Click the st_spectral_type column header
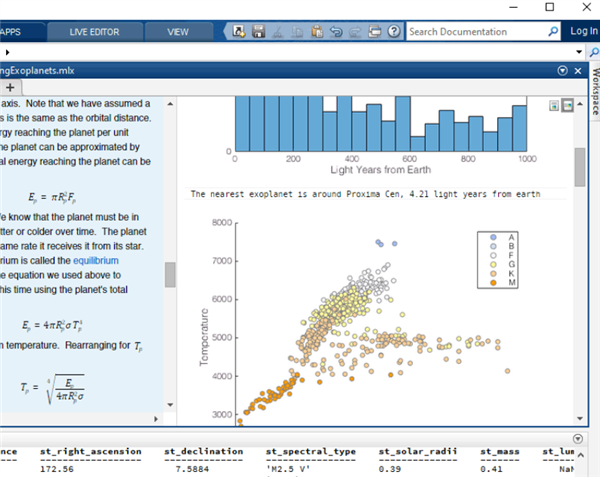 311,451
